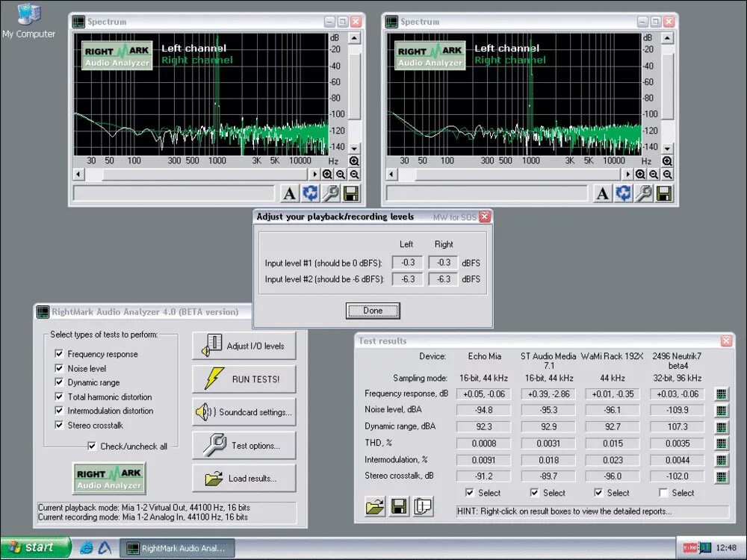Deselect the ST Audio Media 7.1 Select checkbox
Viewport: 747px width, 560px height.
[x=535, y=493]
